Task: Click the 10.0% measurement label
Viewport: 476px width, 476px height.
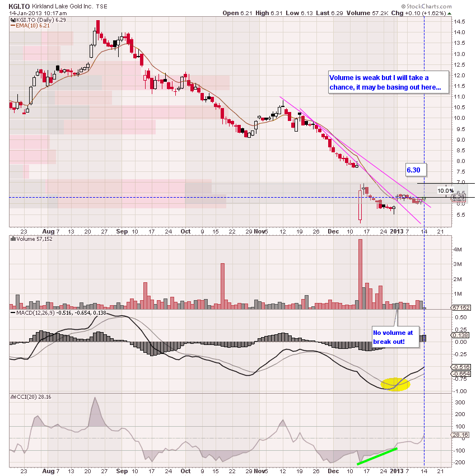Action: click(445, 190)
